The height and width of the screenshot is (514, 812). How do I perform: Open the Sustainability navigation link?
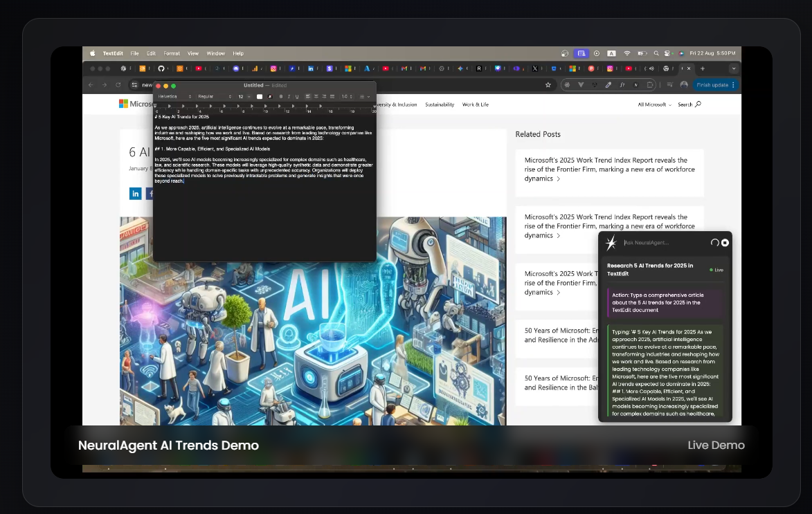440,104
